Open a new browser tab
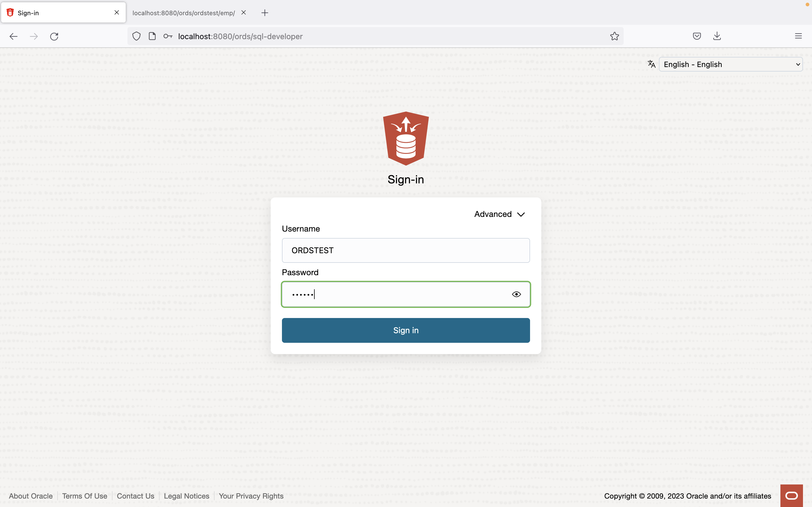The width and height of the screenshot is (812, 507). pos(265,13)
